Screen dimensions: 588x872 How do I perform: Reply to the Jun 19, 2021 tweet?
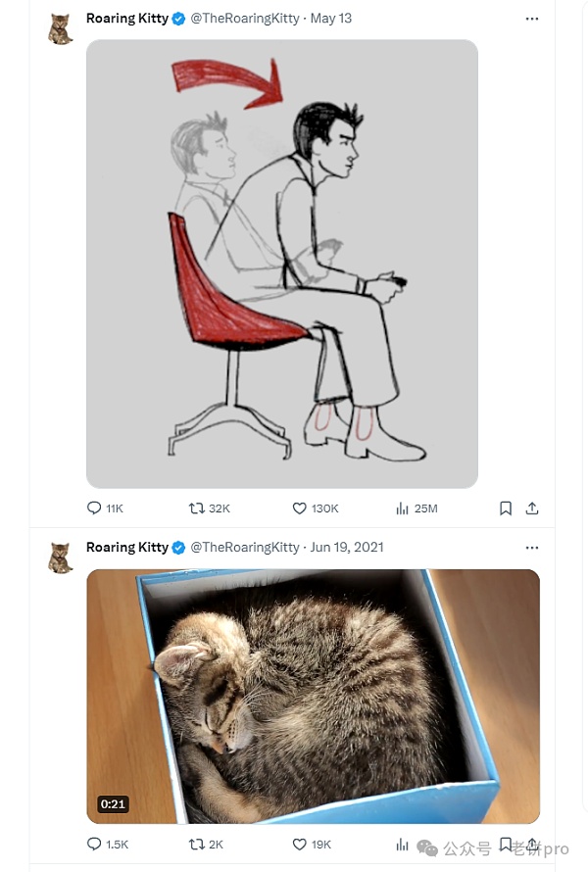95,844
